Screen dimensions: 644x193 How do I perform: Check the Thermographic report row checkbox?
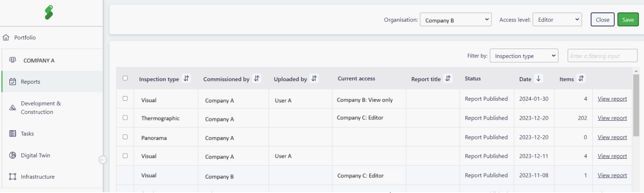[125, 118]
